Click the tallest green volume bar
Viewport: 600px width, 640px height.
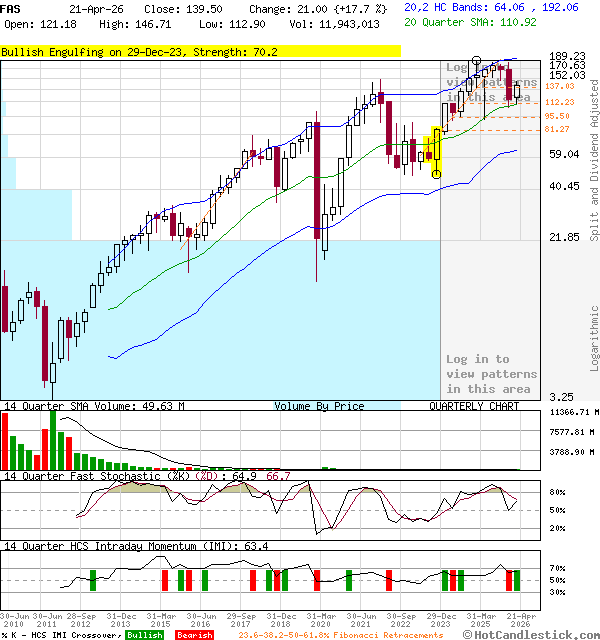pyautogui.click(x=51, y=438)
